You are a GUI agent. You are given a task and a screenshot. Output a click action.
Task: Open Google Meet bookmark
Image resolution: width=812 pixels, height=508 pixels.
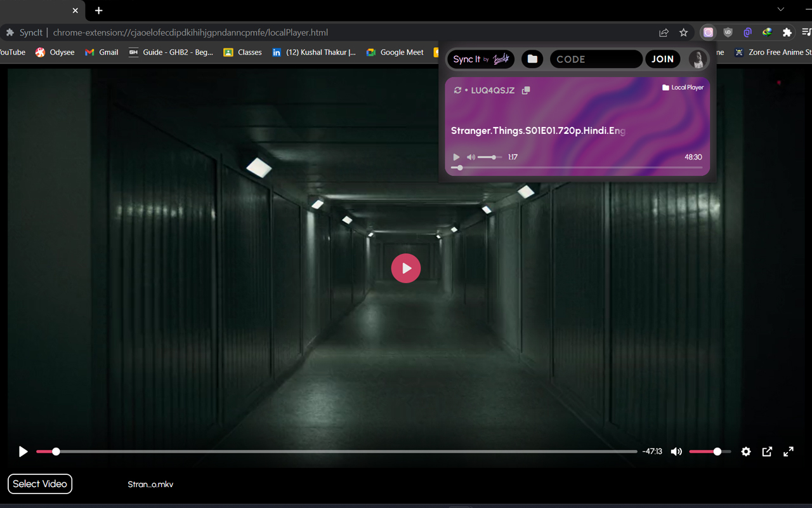pos(395,52)
